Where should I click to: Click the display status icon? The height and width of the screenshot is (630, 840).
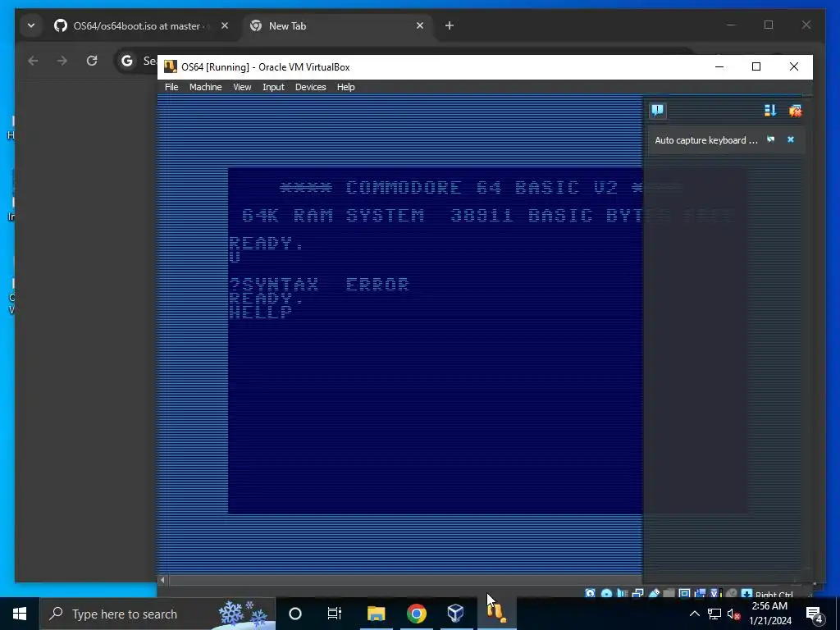tap(685, 594)
